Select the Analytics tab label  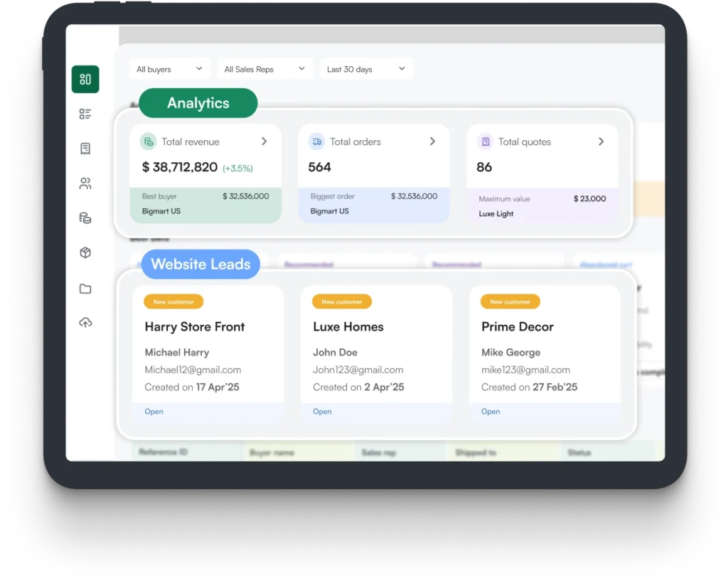[x=198, y=103]
